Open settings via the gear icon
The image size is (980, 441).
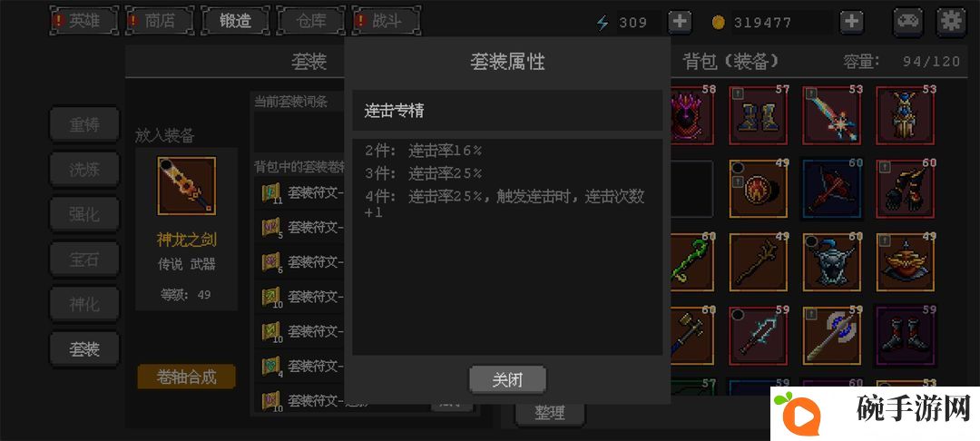point(951,22)
